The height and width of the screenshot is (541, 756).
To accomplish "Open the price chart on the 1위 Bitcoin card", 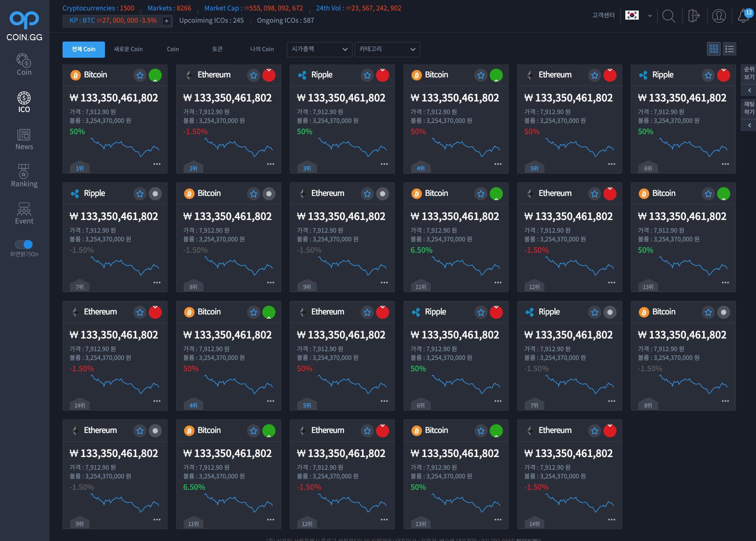I will [x=125, y=147].
